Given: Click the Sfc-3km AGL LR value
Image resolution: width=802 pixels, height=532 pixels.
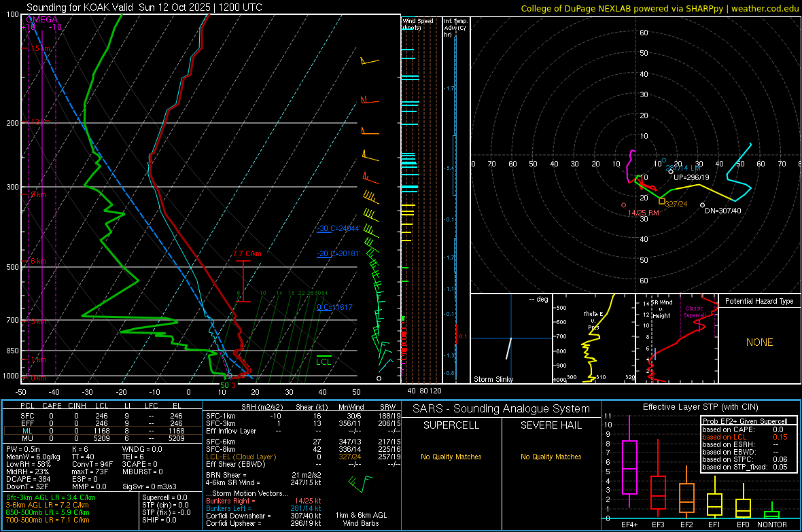Looking at the screenshot, I should [51, 497].
